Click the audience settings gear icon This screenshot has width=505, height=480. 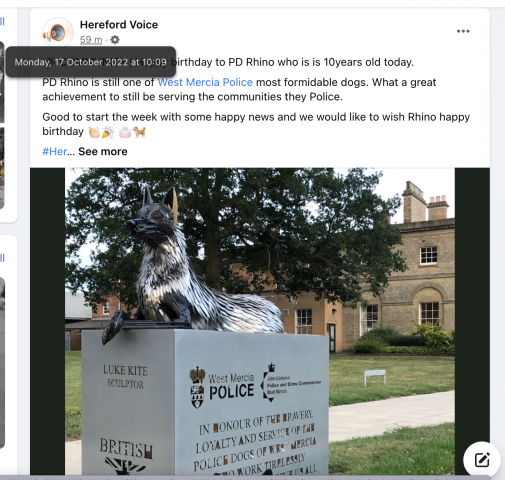pos(115,40)
